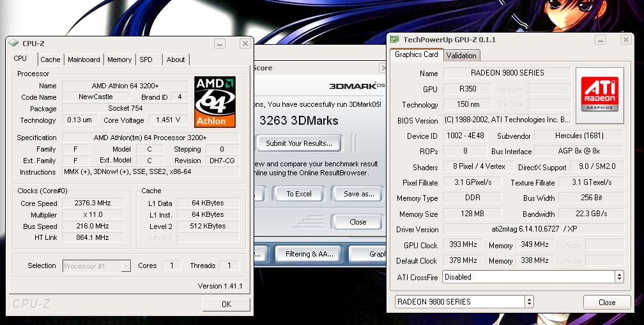Click the Level 2 cache value 512 KBytes
The width and height of the screenshot is (644, 325).
click(x=208, y=226)
